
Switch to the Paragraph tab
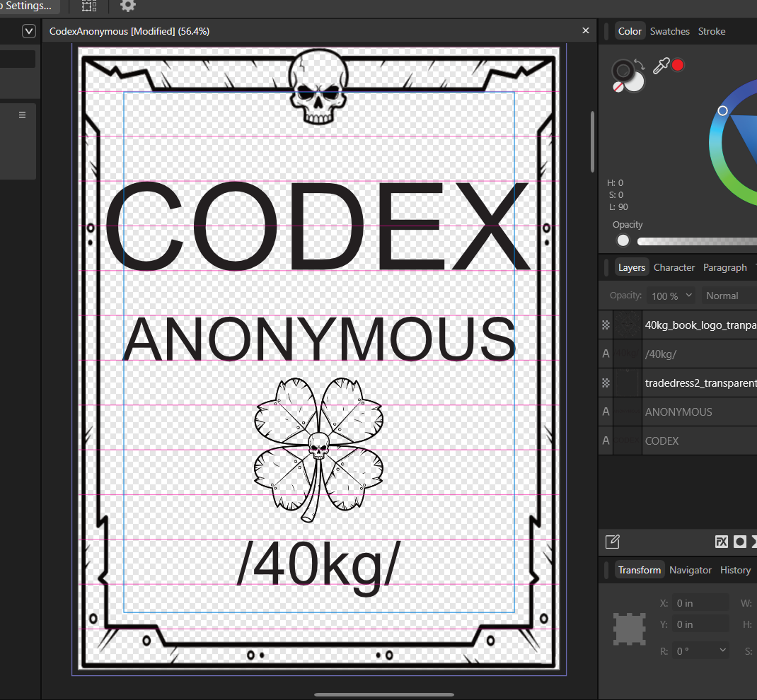tap(724, 267)
